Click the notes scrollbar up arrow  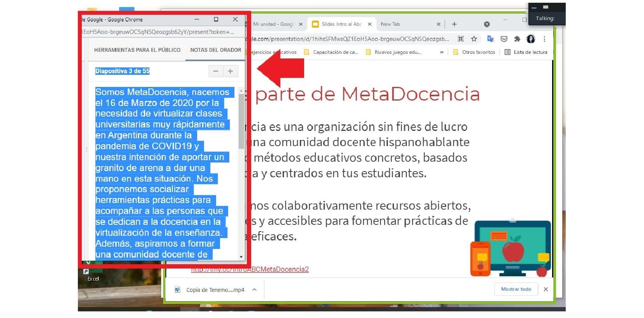241,90
